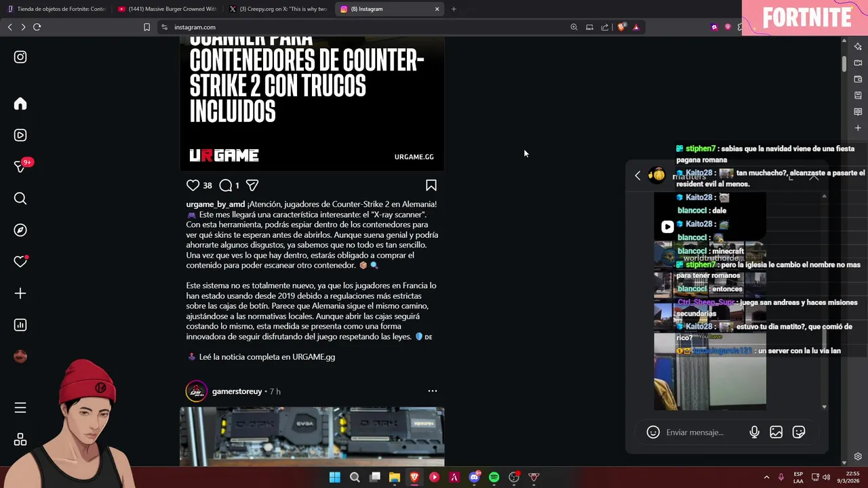Screen dimensions: 868x488
Task: View the 38 likes count
Action: [208, 185]
